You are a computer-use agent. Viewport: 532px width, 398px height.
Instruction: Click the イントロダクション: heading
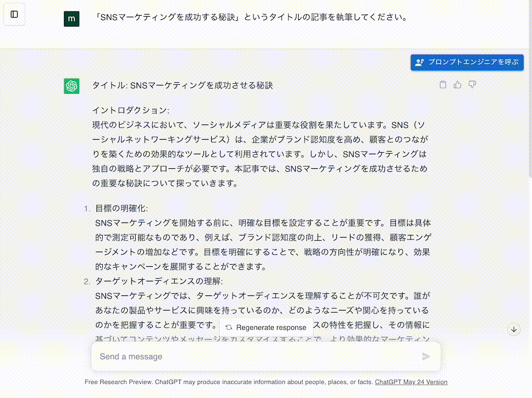(x=130, y=110)
